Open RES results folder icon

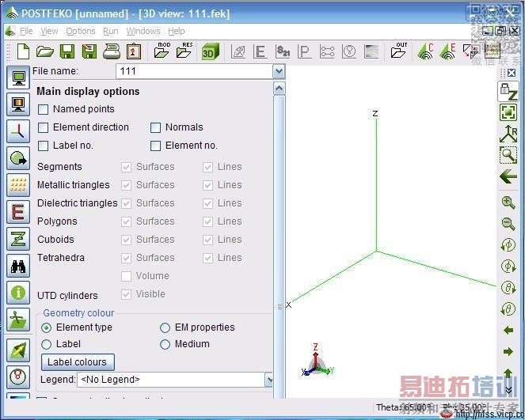(185, 51)
